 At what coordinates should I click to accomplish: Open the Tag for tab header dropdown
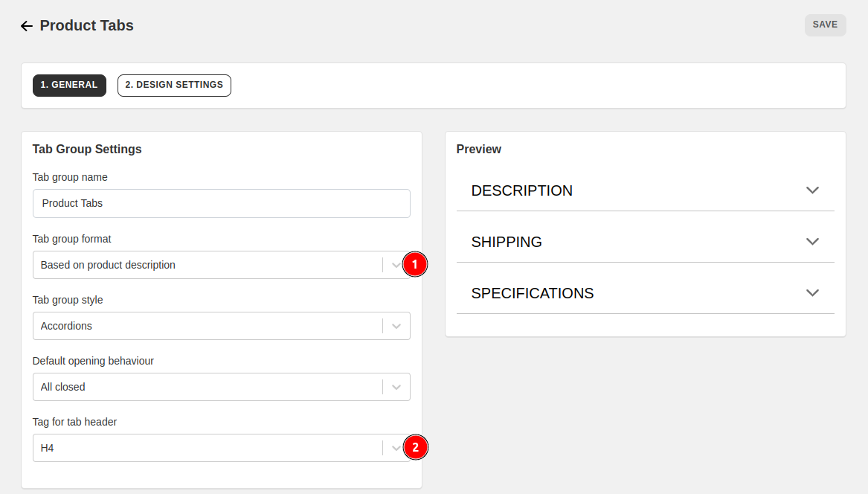click(x=208, y=448)
